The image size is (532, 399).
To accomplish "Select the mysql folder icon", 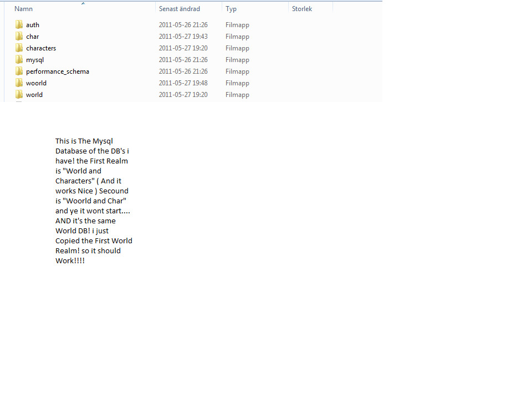I will pos(19,60).
